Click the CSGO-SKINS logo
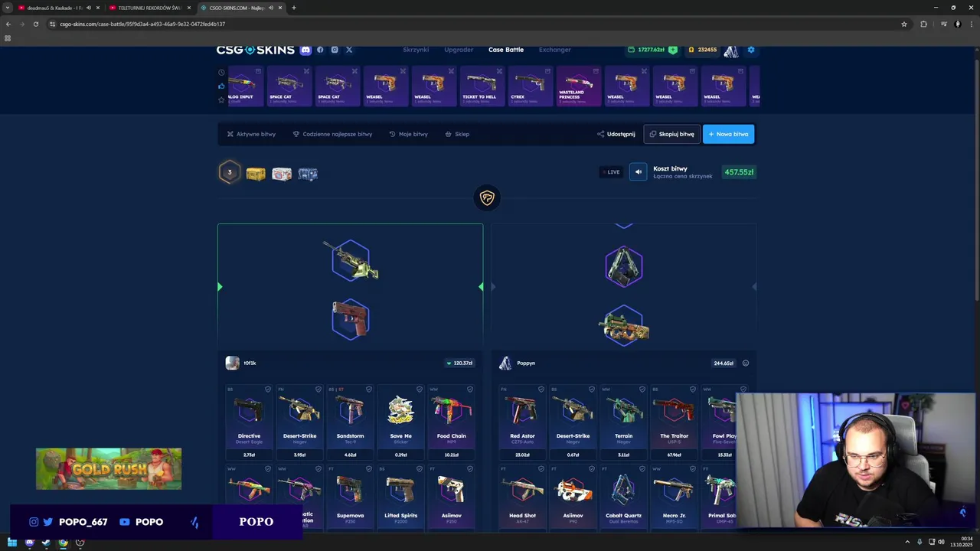980x551 pixels. click(x=255, y=50)
